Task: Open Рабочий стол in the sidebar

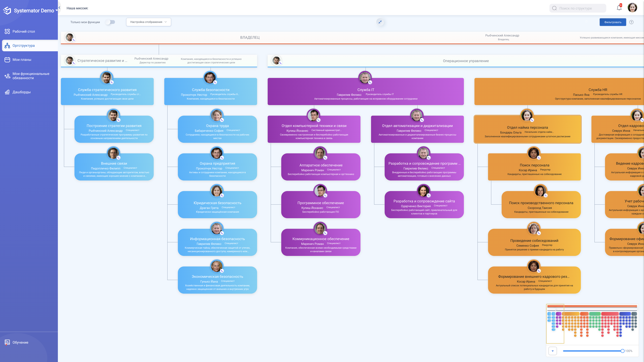Action: (x=29, y=31)
